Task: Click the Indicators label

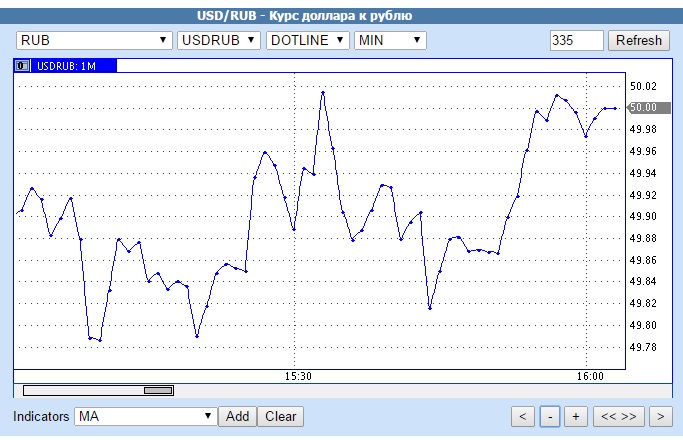Action: click(41, 416)
